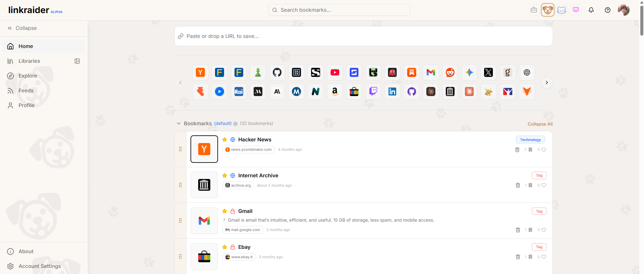Click the Paste or drop a URL field
The height and width of the screenshot is (274, 644).
(x=363, y=36)
